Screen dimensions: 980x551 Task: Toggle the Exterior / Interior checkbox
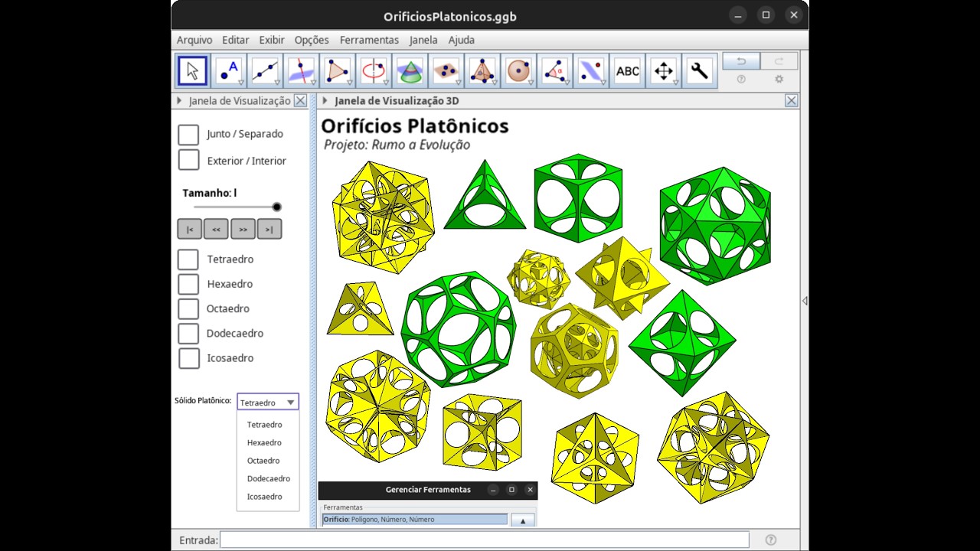coord(188,160)
